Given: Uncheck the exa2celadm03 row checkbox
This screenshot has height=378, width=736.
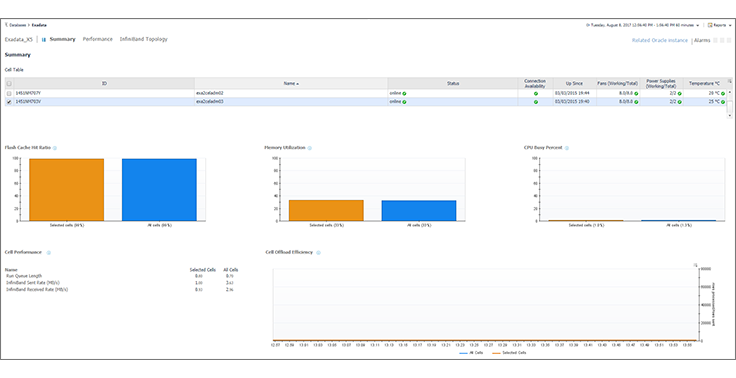Looking at the screenshot, I should coord(9,102).
